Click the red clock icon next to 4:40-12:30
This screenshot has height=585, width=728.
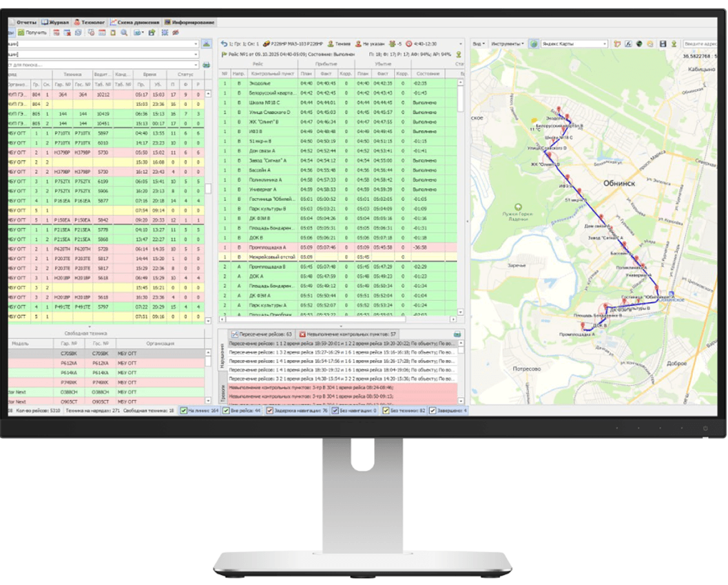click(408, 44)
